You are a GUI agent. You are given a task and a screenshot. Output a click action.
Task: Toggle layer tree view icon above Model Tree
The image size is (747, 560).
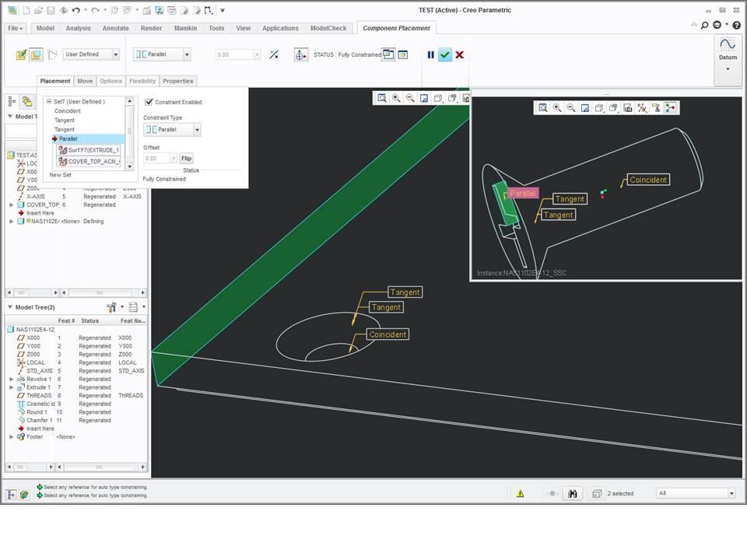pyautogui.click(x=27, y=101)
